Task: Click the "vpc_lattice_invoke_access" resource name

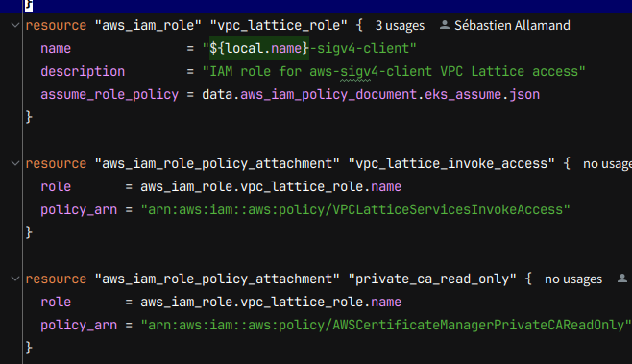Action: [451, 164]
